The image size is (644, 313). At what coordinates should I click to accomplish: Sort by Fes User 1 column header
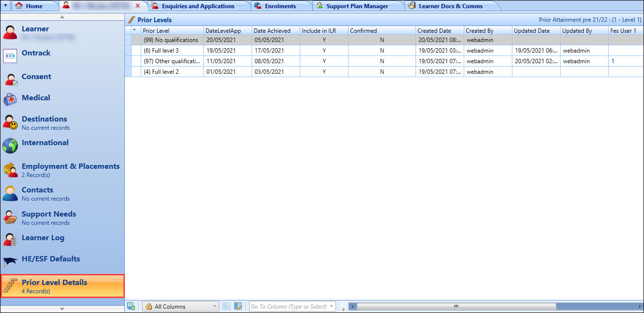coord(626,30)
